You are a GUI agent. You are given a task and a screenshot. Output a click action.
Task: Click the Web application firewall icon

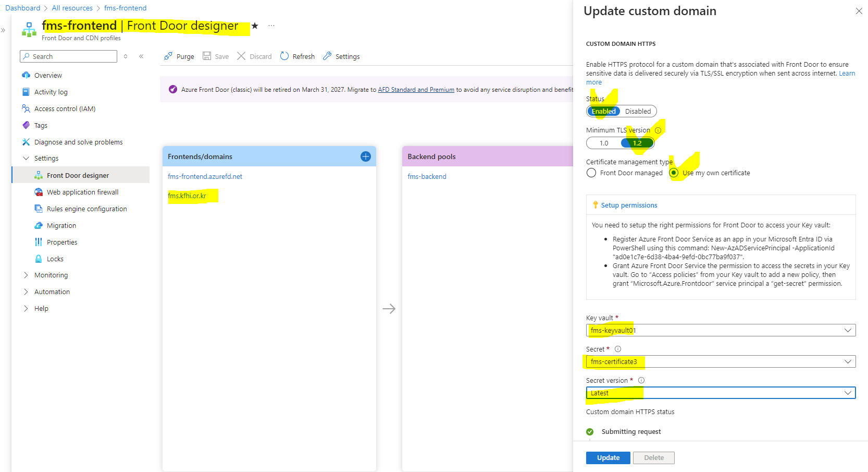[x=39, y=192]
